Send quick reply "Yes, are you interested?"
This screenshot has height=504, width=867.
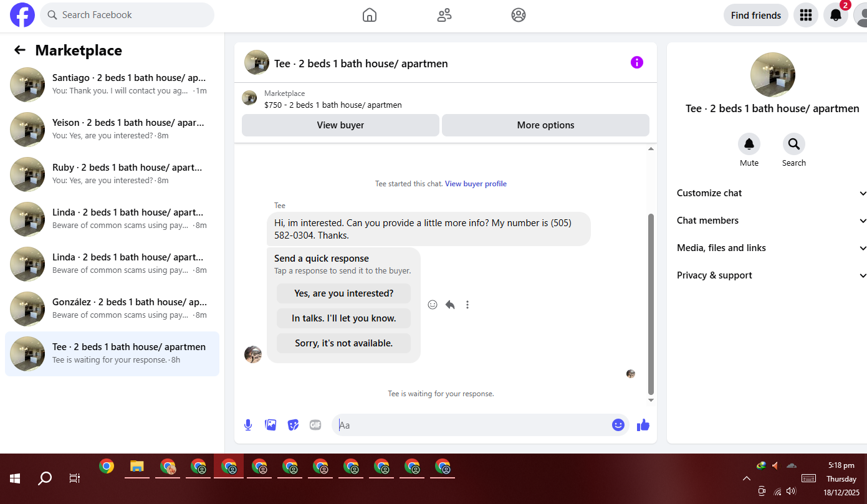[344, 293]
